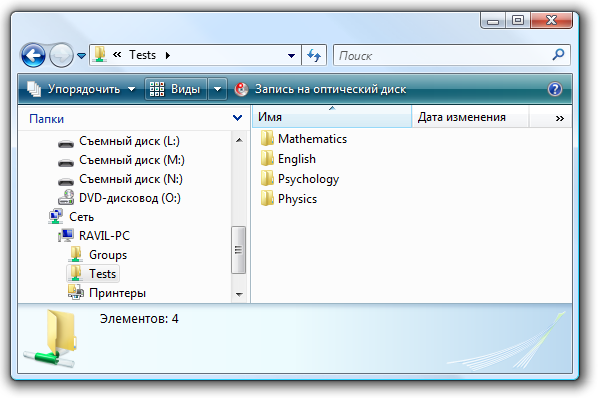Open the Упорядочить menu
Viewport: 599px width, 398px height.
pyautogui.click(x=81, y=89)
